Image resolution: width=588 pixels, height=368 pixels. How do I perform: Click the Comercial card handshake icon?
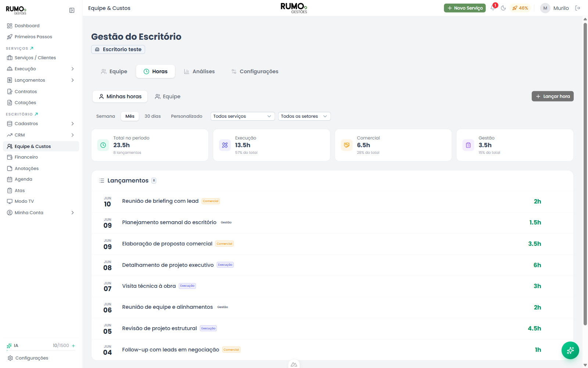[347, 145]
